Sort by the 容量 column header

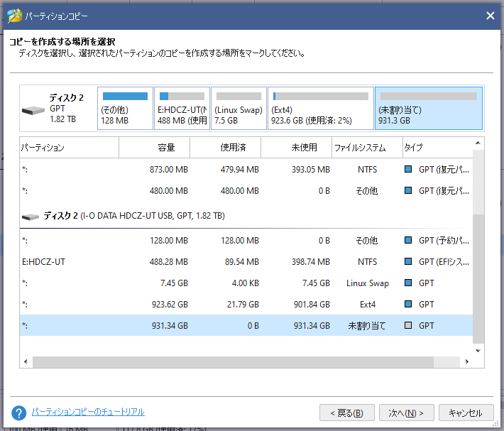(x=154, y=148)
